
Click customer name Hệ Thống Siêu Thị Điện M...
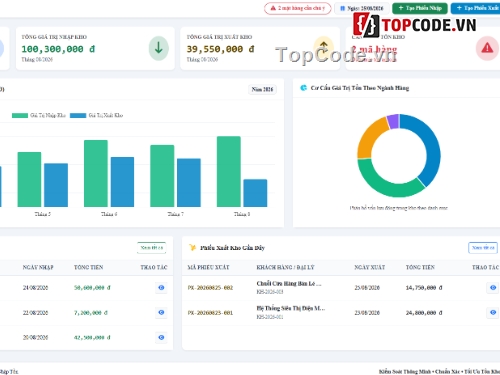pyautogui.click(x=290, y=308)
